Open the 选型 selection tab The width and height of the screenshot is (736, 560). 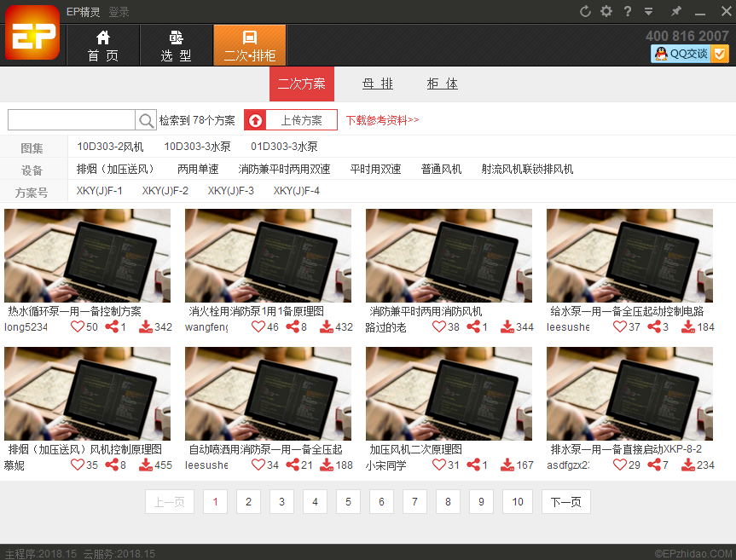[177, 45]
